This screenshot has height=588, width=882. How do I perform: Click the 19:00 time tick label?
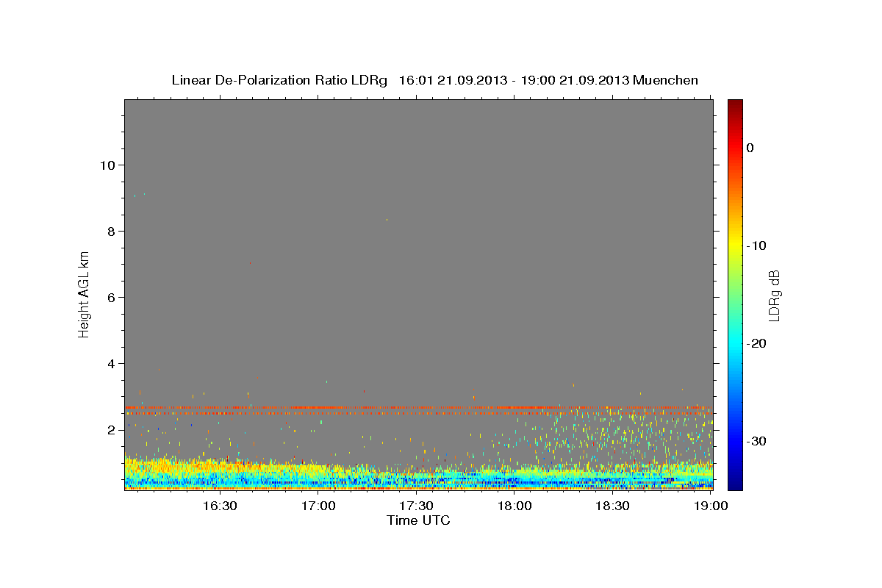[711, 506]
